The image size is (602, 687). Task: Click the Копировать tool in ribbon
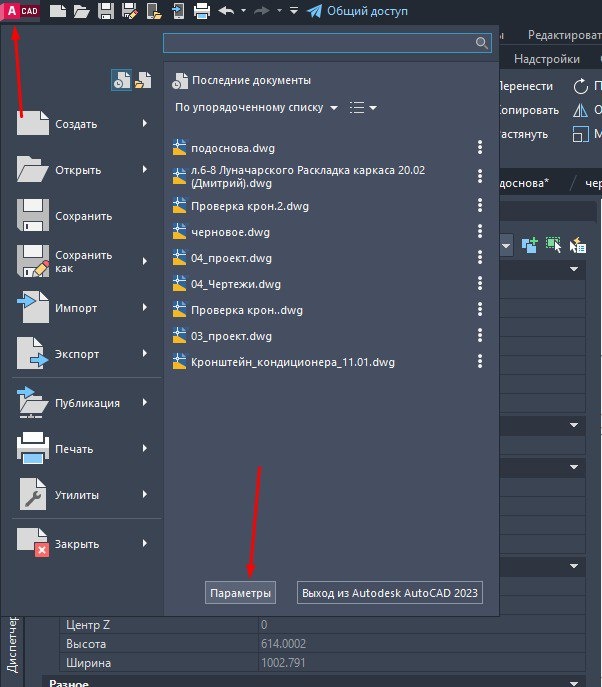[x=529, y=110]
